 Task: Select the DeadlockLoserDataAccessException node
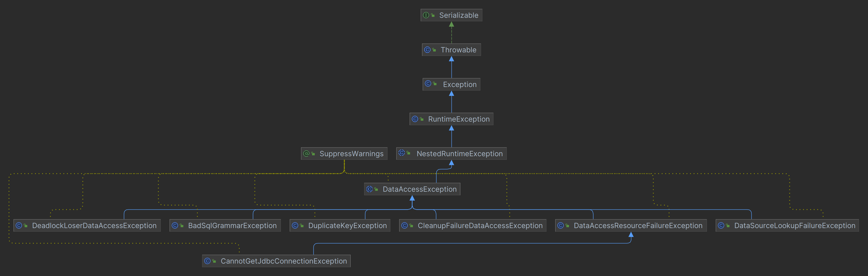coord(94,226)
